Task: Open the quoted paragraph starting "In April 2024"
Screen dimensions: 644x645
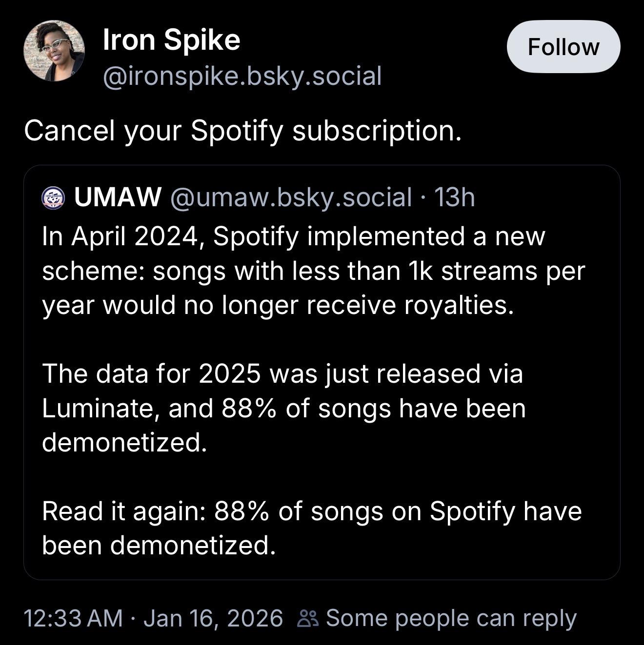Action: click(x=312, y=271)
